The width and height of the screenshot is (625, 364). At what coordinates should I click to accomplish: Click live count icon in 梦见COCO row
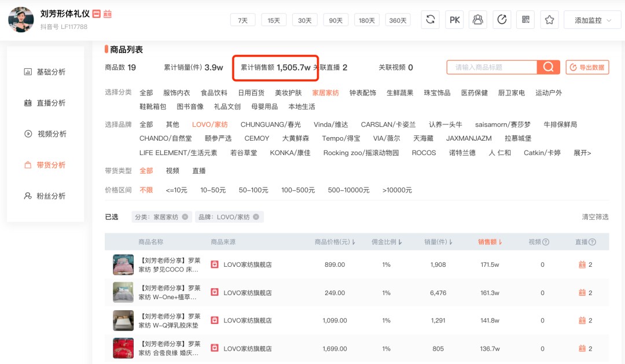point(582,264)
